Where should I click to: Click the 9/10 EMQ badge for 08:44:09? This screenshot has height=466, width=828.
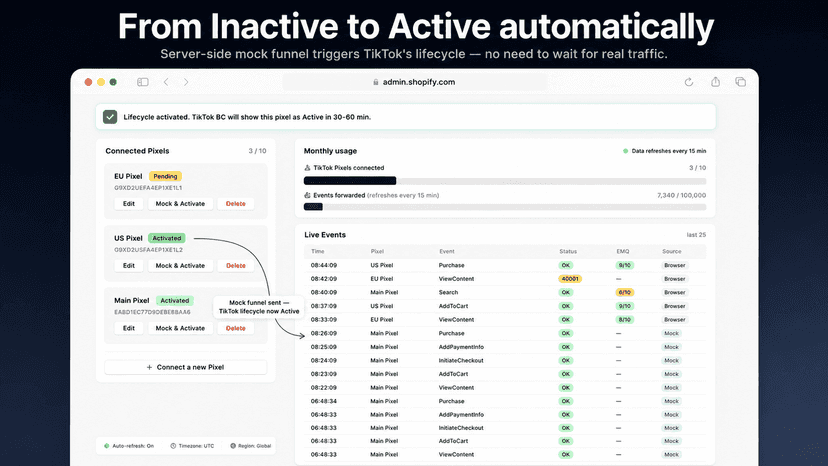click(x=625, y=265)
